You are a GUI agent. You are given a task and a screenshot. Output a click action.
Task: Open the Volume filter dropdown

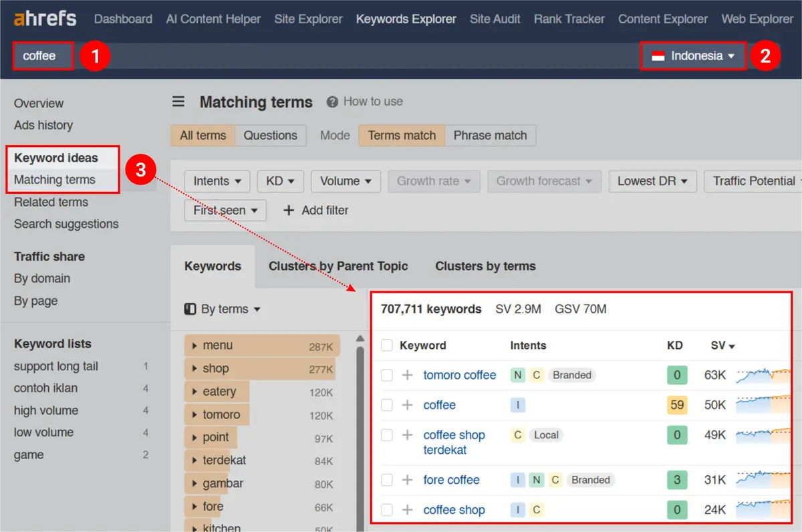(x=346, y=181)
